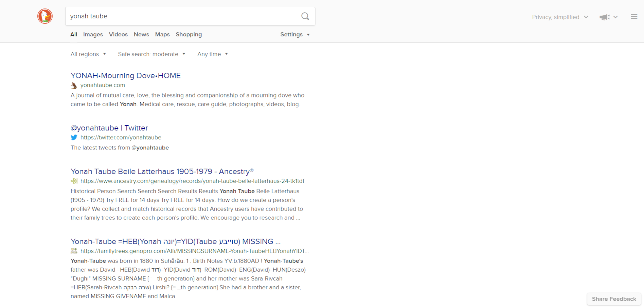Click the DuckDuckGo duck logo
644x307 pixels.
[x=45, y=16]
